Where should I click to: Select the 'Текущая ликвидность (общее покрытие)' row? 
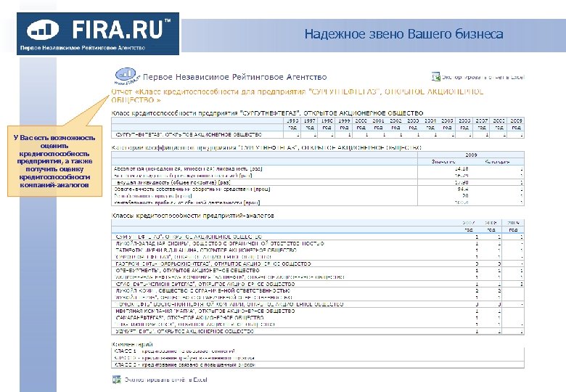318,182
